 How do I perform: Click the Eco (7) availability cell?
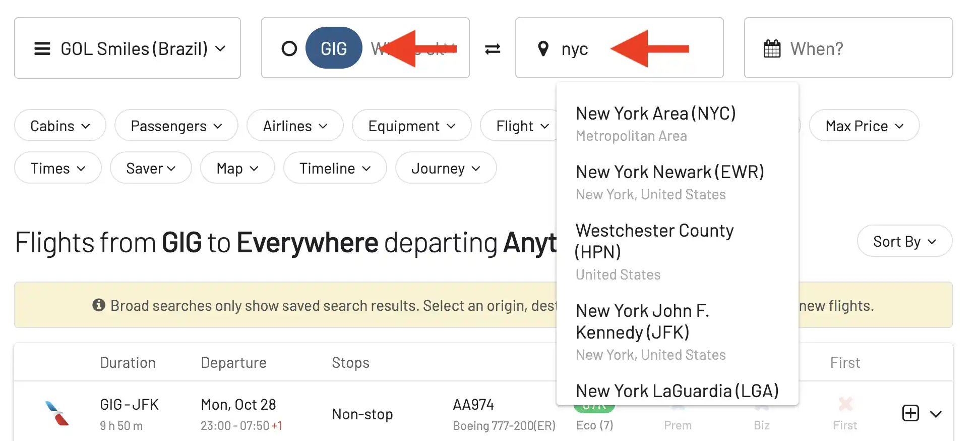tap(595, 425)
